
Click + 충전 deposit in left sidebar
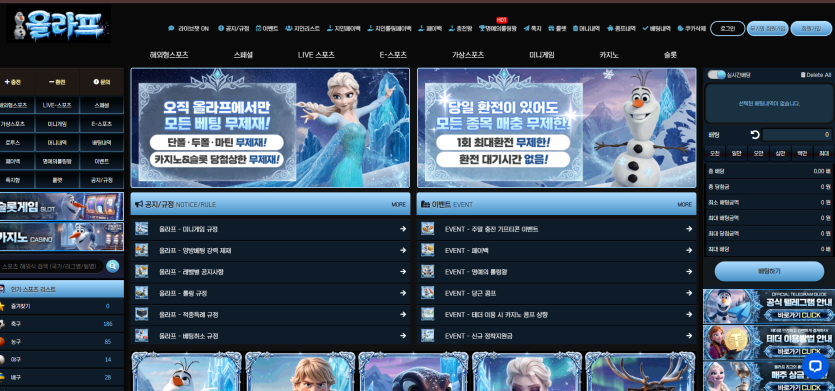[x=13, y=82]
